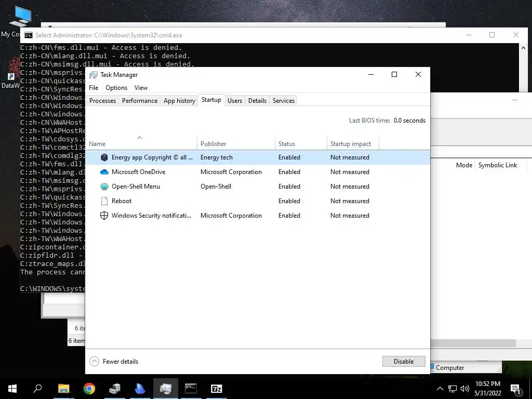Click the Reboot blank file icon
This screenshot has height=399, width=532.
pos(104,201)
